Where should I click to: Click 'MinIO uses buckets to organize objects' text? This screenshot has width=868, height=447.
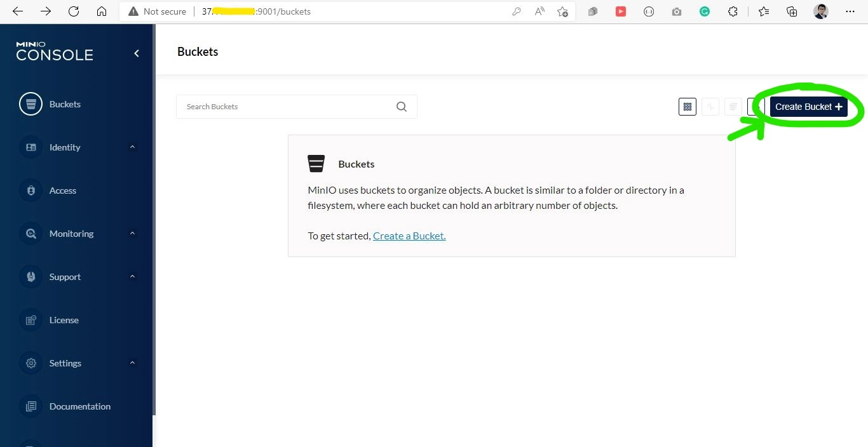395,190
